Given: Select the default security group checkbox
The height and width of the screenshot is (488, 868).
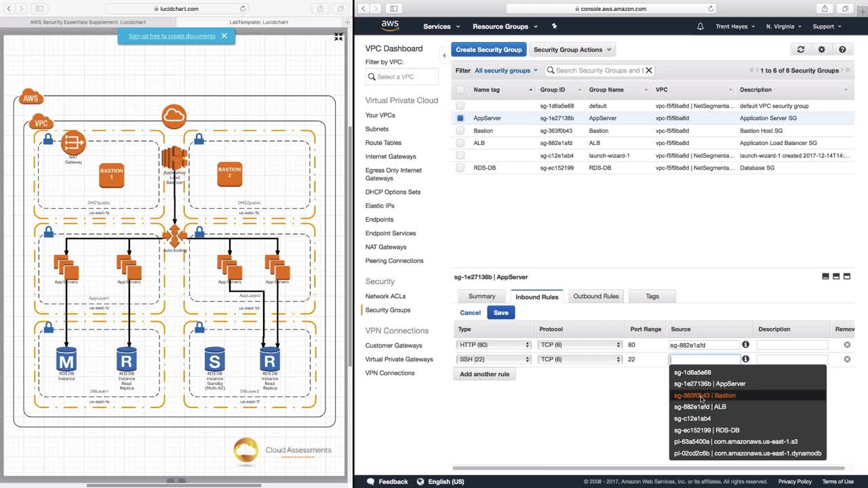Looking at the screenshot, I should click(460, 106).
